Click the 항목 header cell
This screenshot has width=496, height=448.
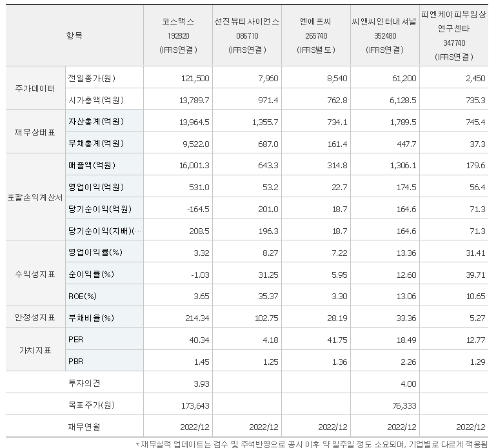pos(75,35)
